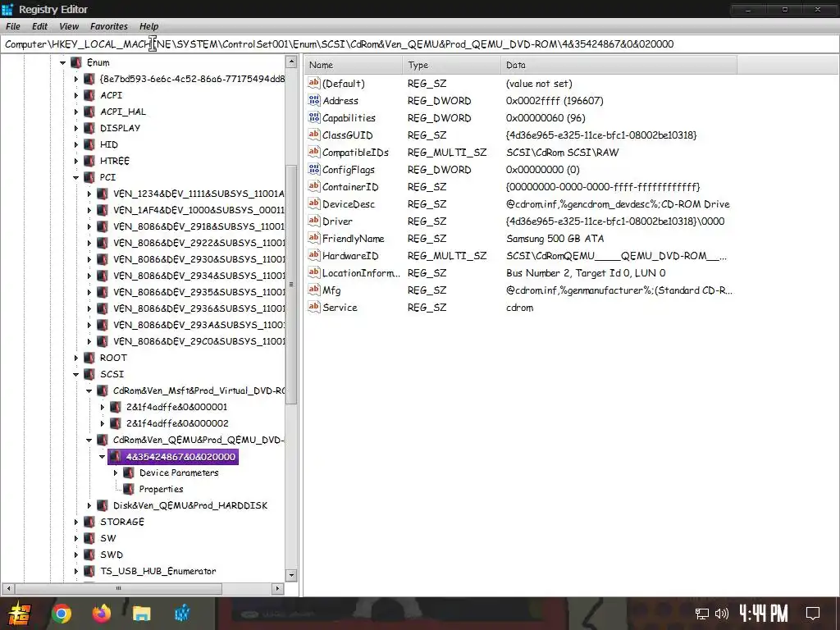Expand the ACPI key
Viewport: 840px width, 630px height.
pos(76,95)
